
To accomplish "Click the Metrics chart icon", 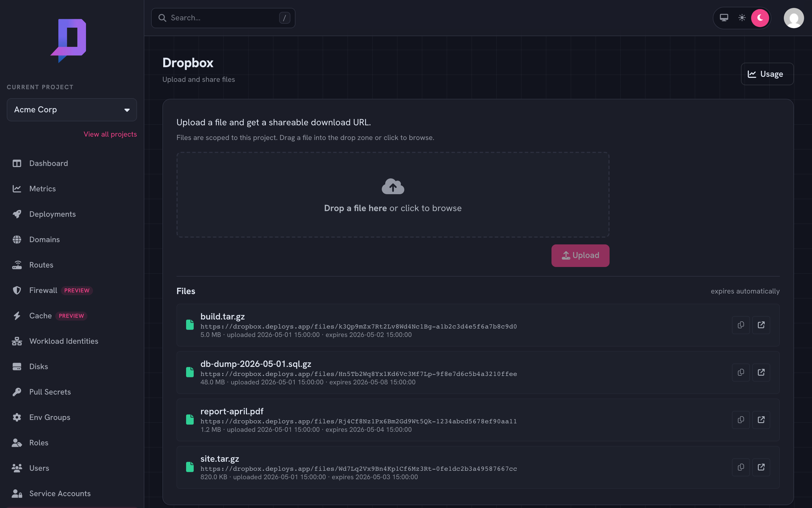I will pos(17,189).
